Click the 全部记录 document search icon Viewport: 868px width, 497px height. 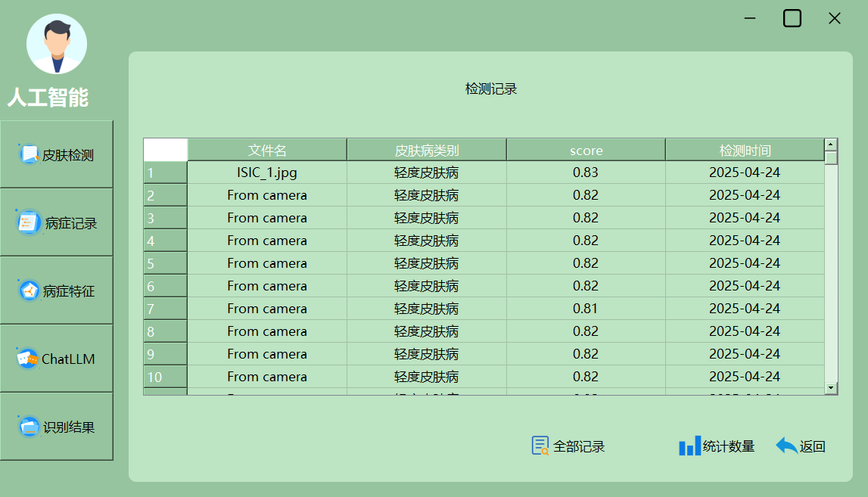pyautogui.click(x=540, y=446)
